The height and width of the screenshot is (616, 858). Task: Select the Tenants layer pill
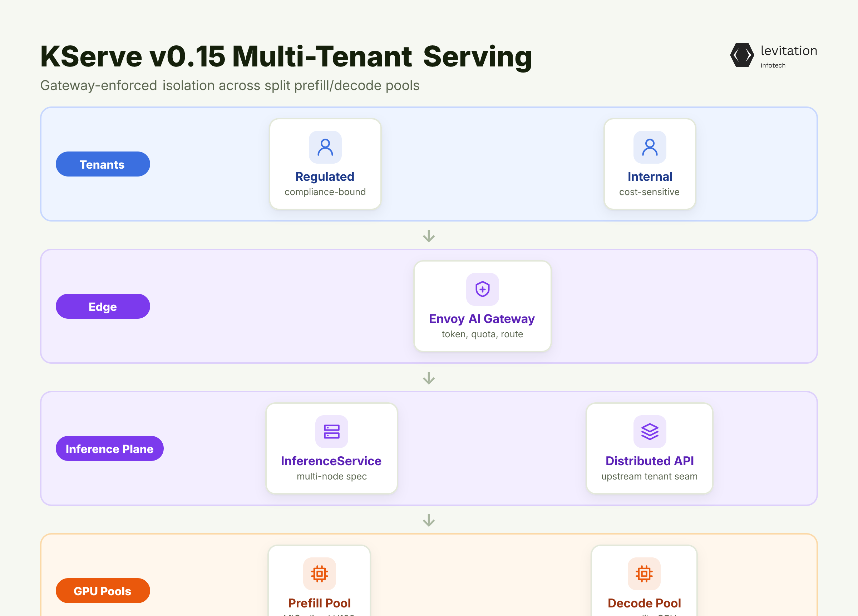tap(103, 164)
